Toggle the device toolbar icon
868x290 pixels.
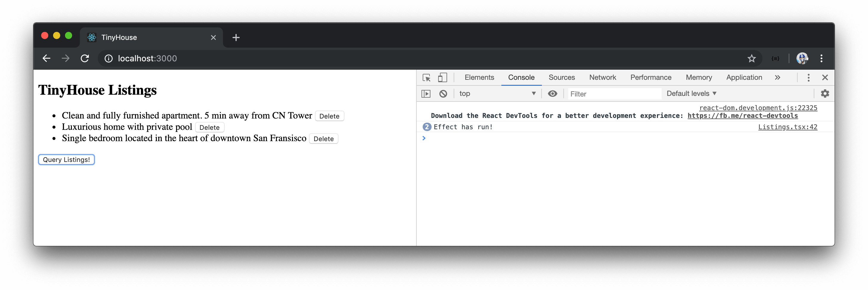[x=442, y=78]
